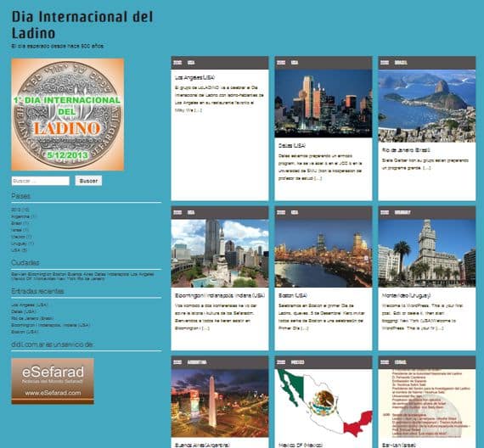Open the Dallas (USA) post title in card
484x448 pixels.
(x=292, y=146)
